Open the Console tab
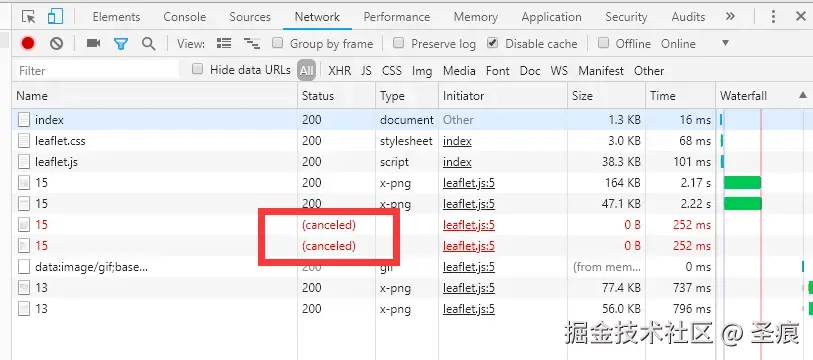This screenshot has width=813, height=360. tap(185, 17)
